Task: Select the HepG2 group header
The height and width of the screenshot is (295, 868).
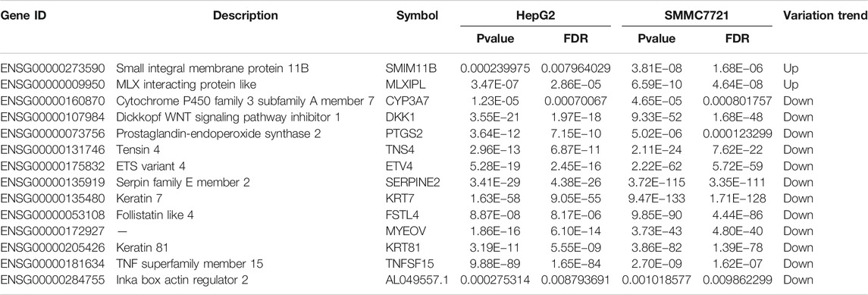Action: pos(535,16)
